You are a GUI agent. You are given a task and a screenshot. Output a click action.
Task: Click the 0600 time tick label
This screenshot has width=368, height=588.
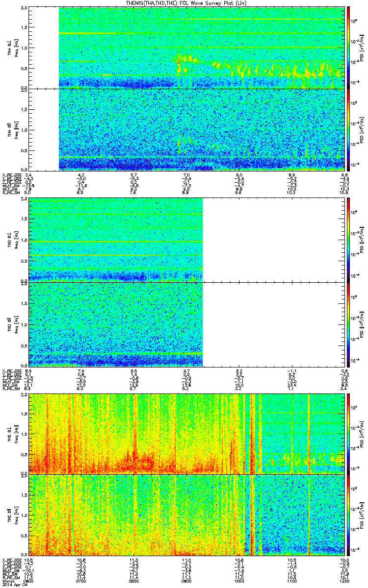pyautogui.click(x=29, y=581)
